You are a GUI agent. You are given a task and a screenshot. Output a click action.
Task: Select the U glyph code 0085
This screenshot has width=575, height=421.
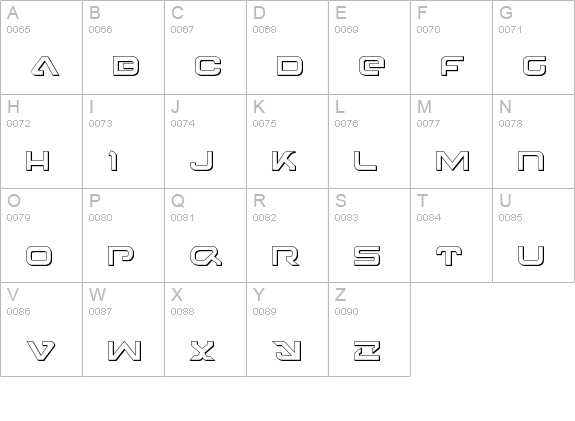click(531, 256)
